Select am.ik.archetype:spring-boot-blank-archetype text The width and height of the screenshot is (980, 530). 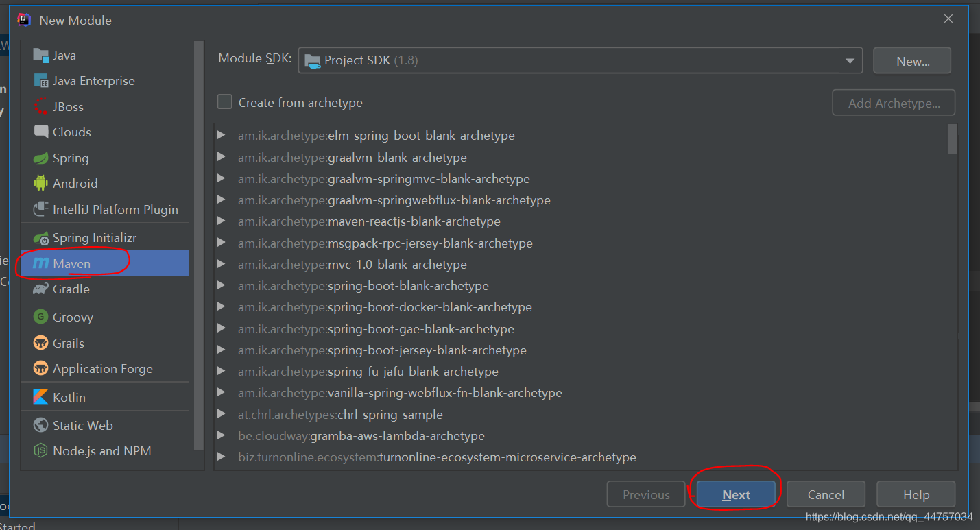click(x=363, y=286)
